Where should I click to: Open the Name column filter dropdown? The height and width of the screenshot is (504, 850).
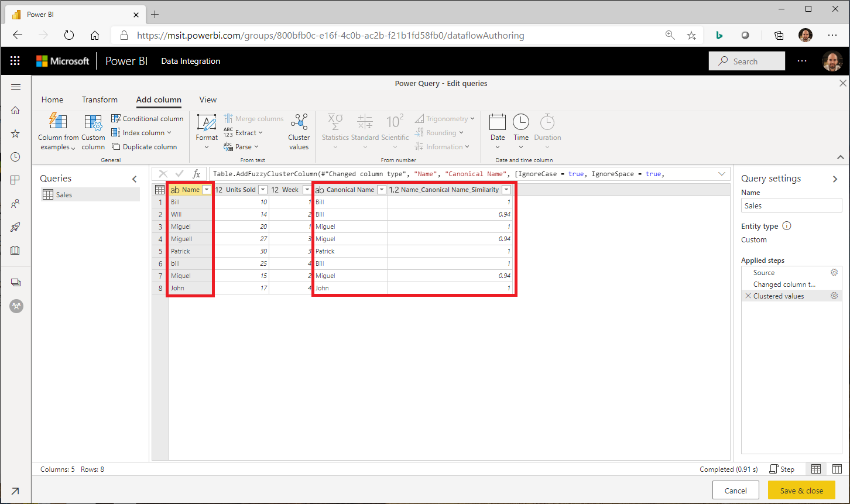(207, 190)
